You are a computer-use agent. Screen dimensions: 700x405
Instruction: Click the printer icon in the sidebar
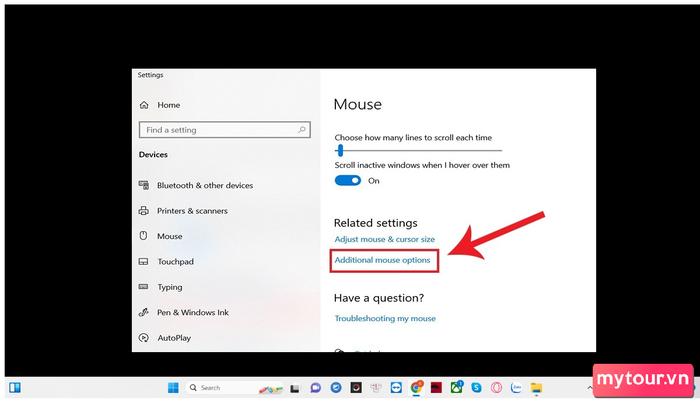tap(144, 210)
